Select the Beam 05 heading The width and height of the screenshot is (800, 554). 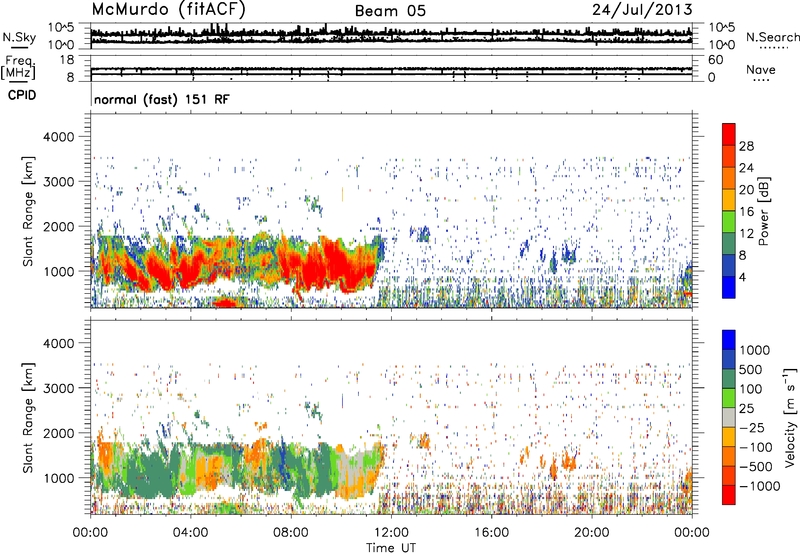(x=390, y=11)
